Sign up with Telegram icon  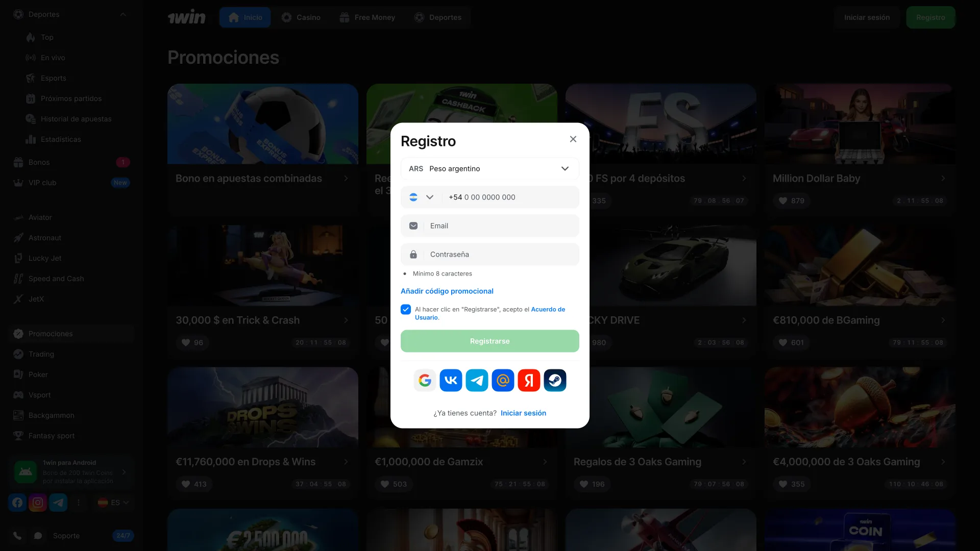point(477,381)
